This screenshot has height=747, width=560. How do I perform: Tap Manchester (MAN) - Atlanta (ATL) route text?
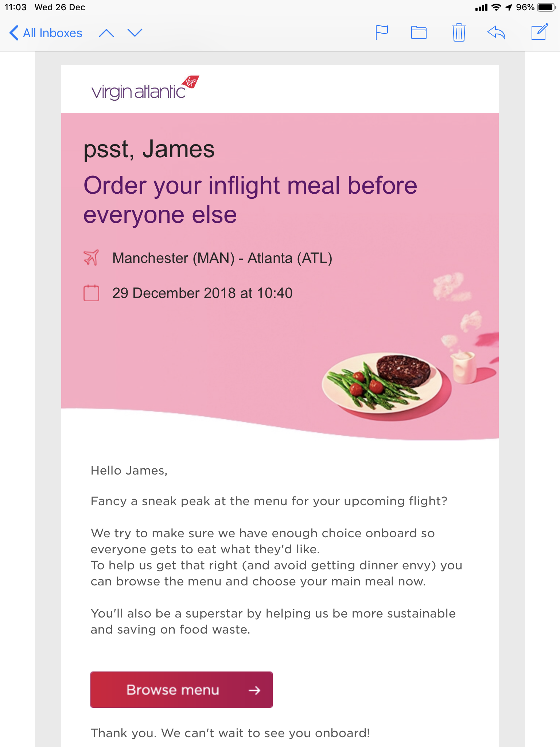click(x=222, y=258)
